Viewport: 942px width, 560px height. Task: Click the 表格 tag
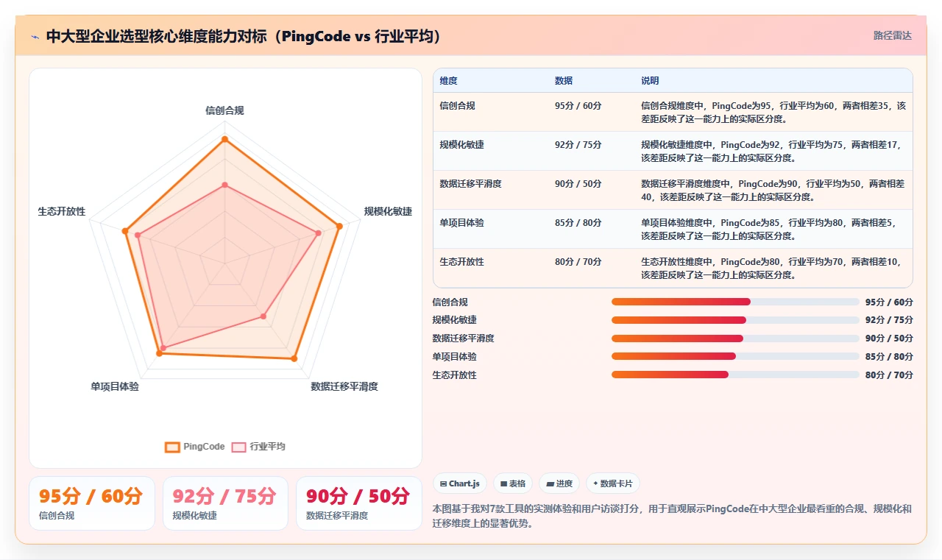(513, 483)
